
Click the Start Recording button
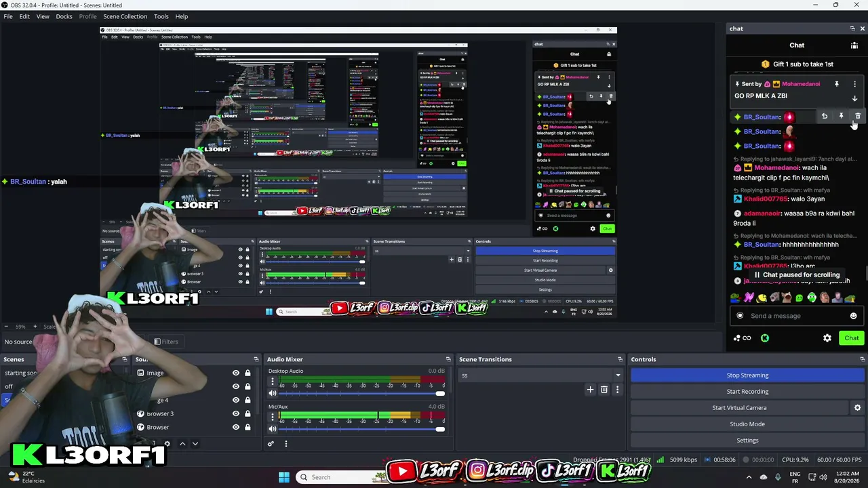point(747,392)
